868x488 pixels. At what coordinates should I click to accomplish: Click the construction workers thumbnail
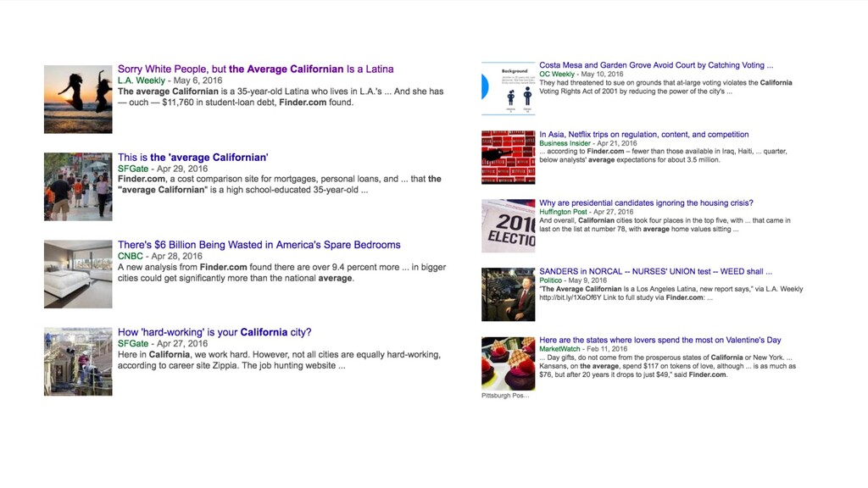point(78,362)
